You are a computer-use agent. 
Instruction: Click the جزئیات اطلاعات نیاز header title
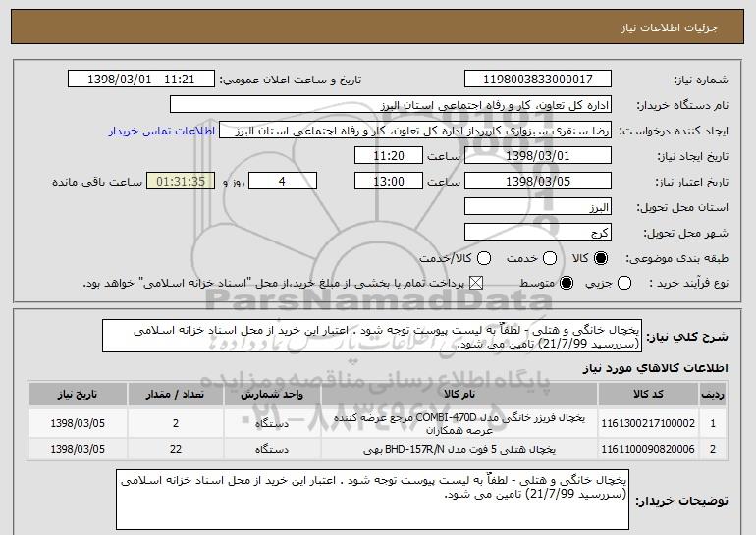pos(669,27)
